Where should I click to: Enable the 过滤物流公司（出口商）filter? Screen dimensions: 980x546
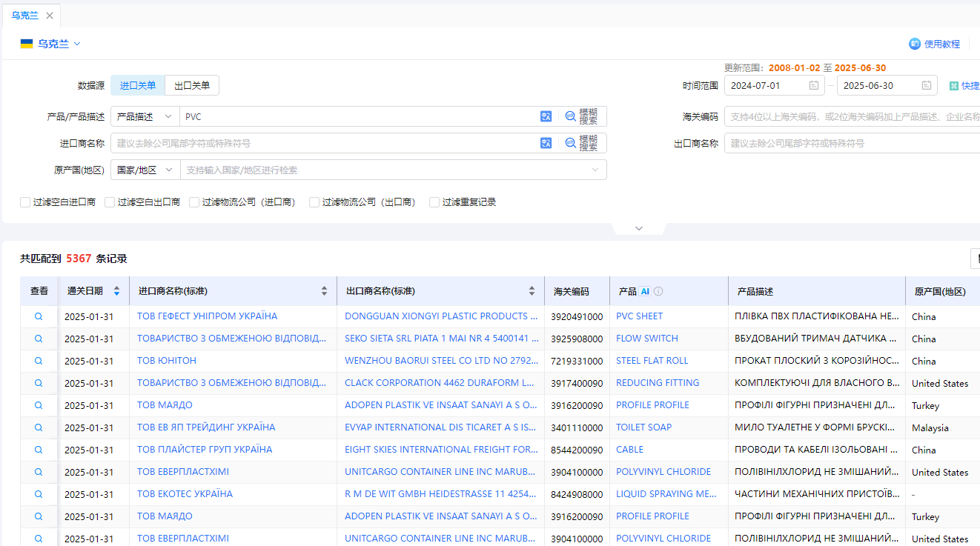click(x=314, y=202)
